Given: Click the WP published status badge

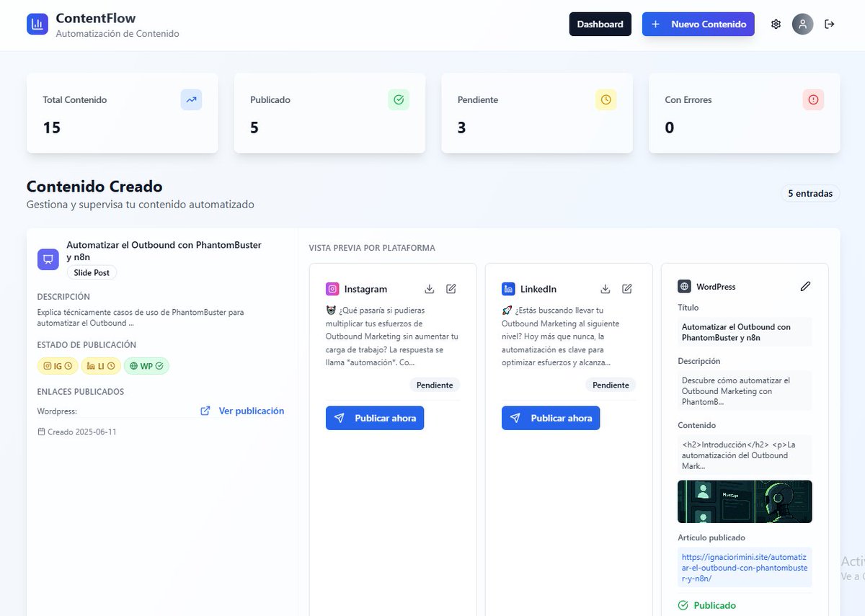Looking at the screenshot, I should coord(146,366).
